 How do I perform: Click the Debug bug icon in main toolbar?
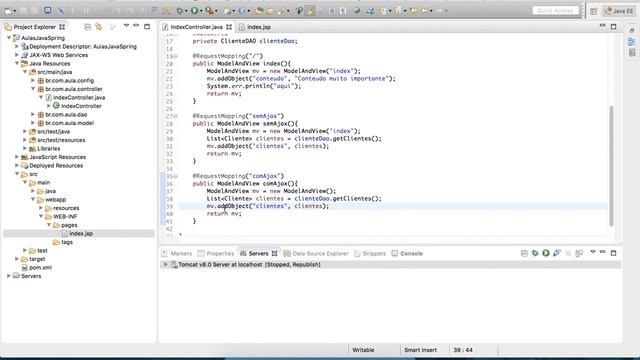coord(180,11)
